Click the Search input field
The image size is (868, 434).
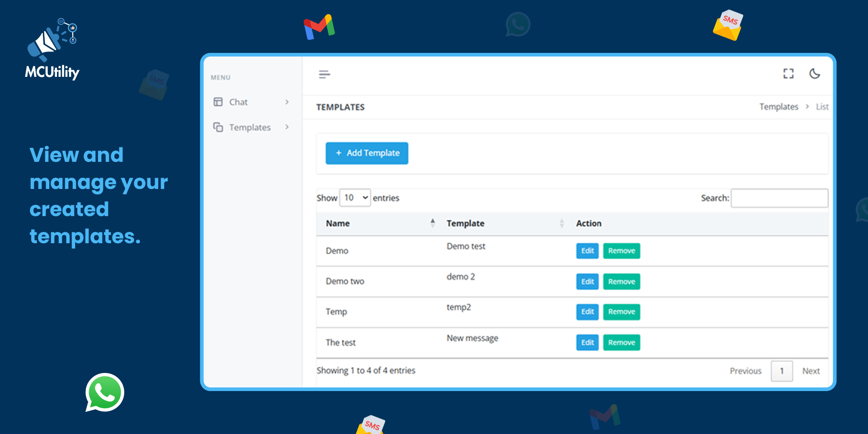779,198
